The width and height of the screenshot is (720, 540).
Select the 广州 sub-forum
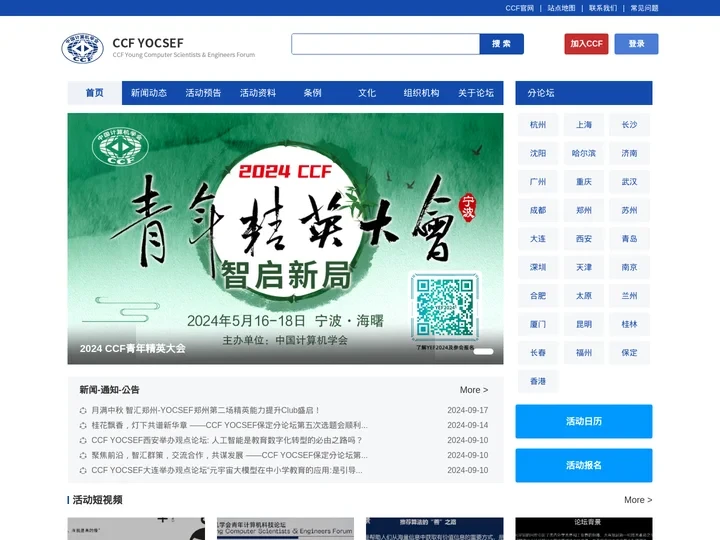pyautogui.click(x=538, y=182)
